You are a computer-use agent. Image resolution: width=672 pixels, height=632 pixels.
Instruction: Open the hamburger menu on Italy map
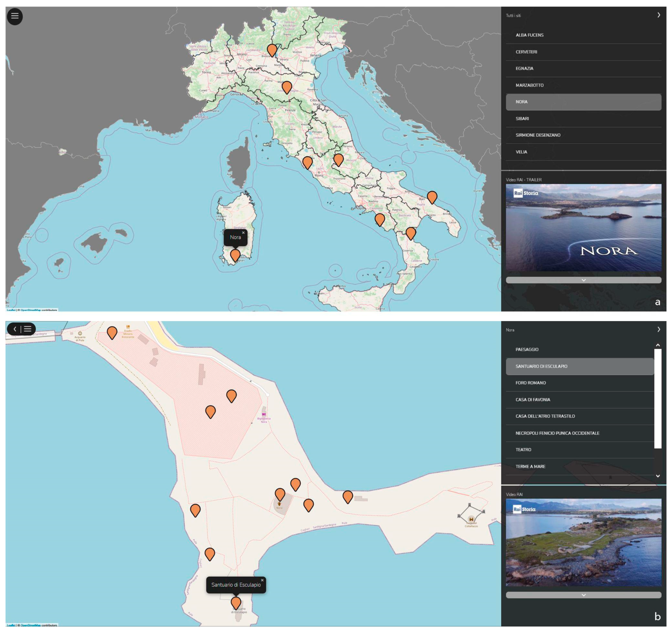click(x=15, y=16)
